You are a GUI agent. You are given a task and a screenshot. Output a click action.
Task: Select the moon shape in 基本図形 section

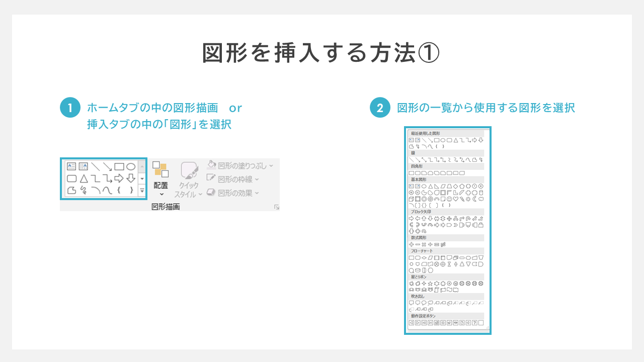[x=474, y=199]
